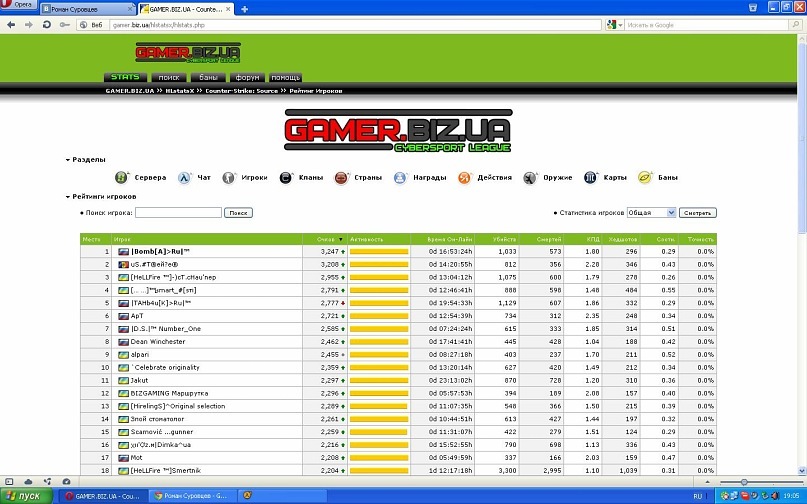Viewport: 807px width, 504px height.
Task: Switch to the Роман Суровцев browser tab
Action: [x=86, y=9]
